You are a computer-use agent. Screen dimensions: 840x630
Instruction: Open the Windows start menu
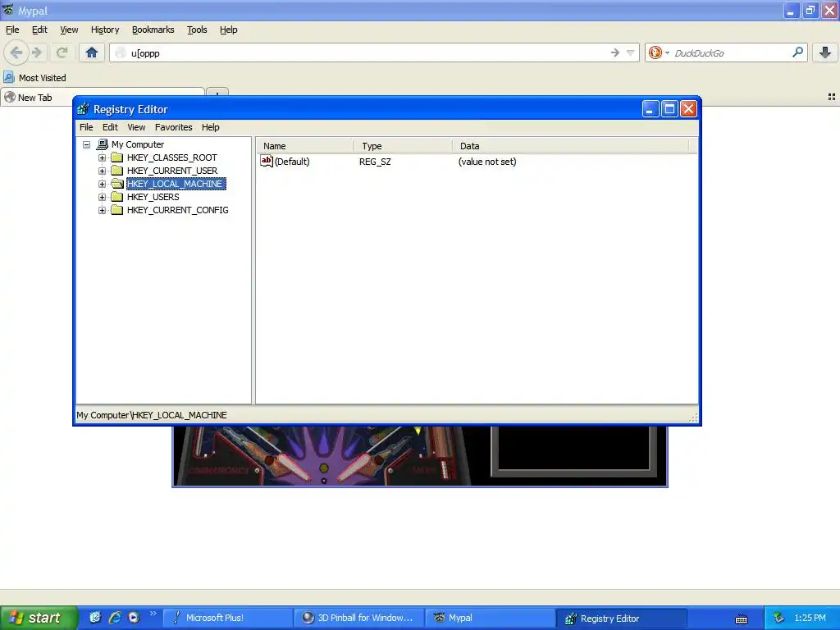39,618
